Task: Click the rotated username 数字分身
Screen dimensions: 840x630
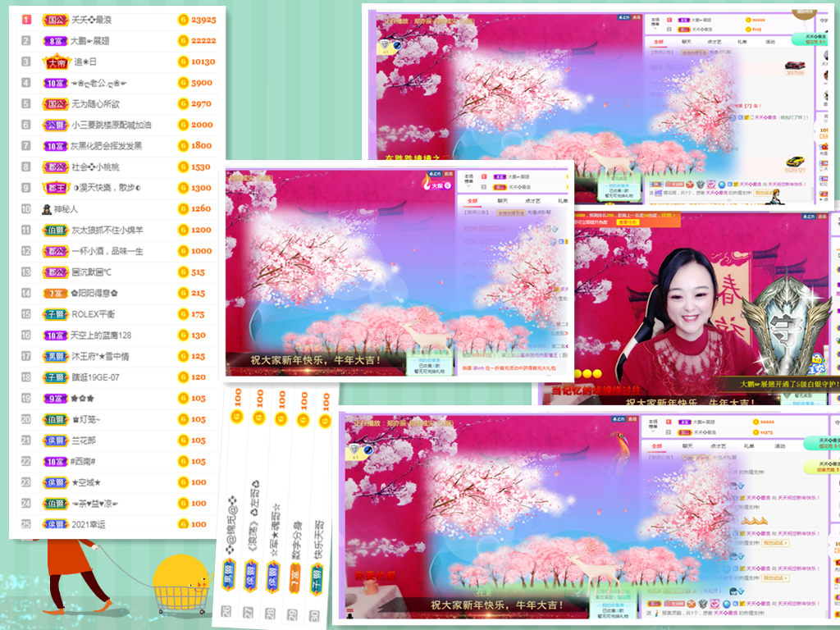Action: (297, 541)
